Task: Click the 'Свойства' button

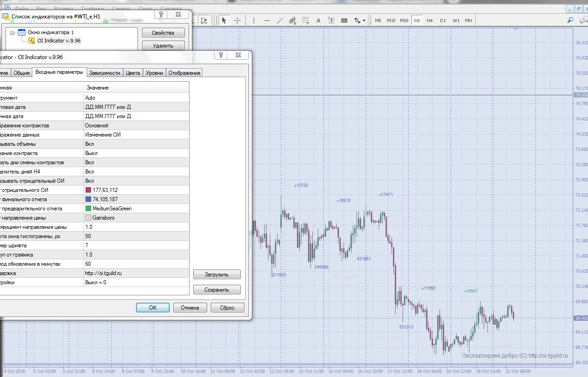Action: click(163, 33)
